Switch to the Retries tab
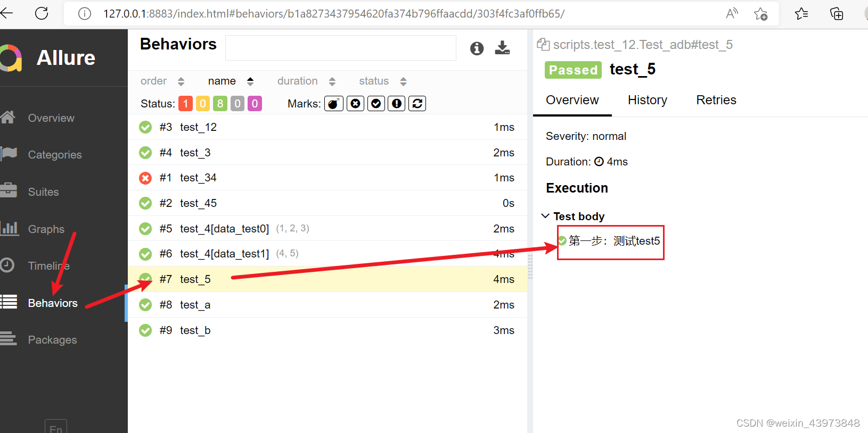The height and width of the screenshot is (433, 868). [716, 100]
